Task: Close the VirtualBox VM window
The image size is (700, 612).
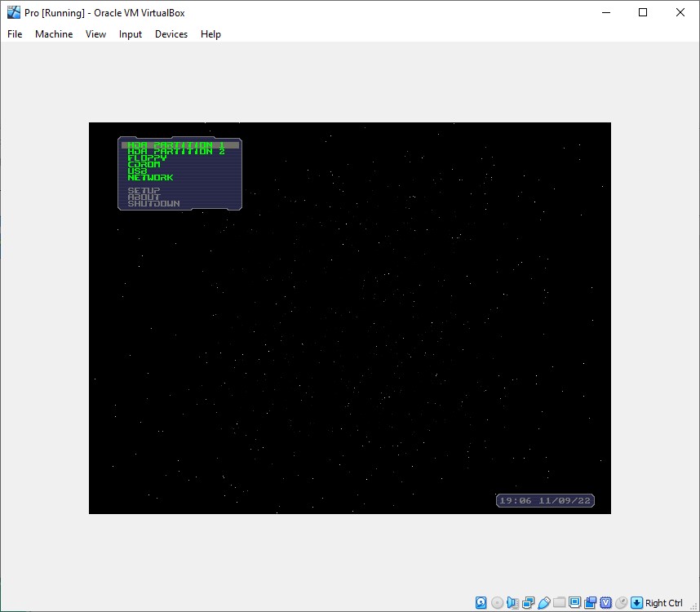Action: click(680, 12)
